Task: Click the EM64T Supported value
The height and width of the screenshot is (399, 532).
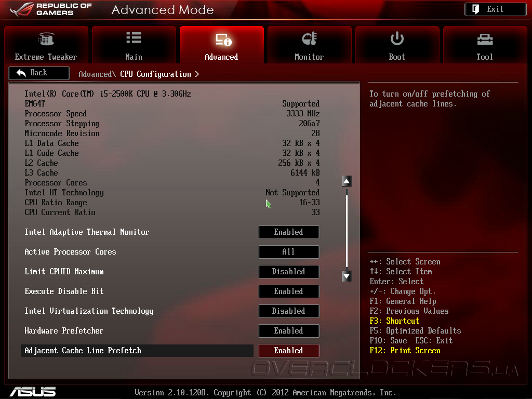Action: point(301,103)
